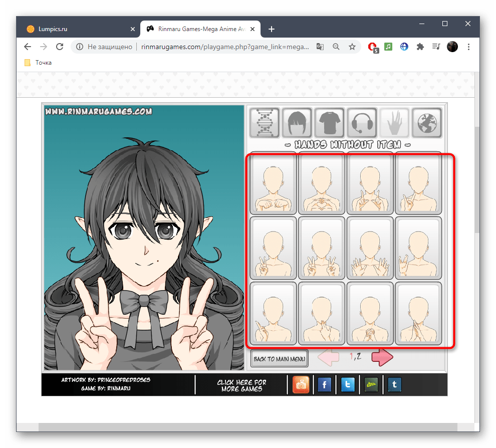Click Here For More Games link
496x448 pixels.
(241, 385)
